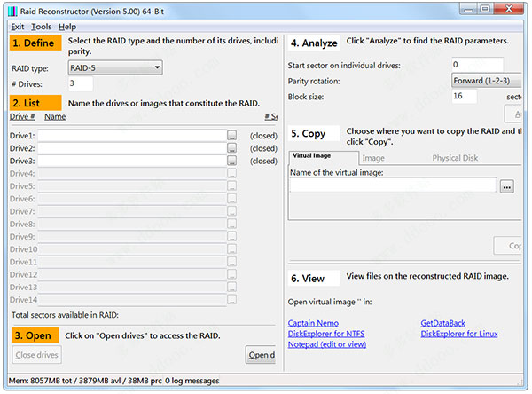Screen dimensions: 532x394
Task: Click the browse icon for Drive10
Action: pyautogui.click(x=231, y=249)
